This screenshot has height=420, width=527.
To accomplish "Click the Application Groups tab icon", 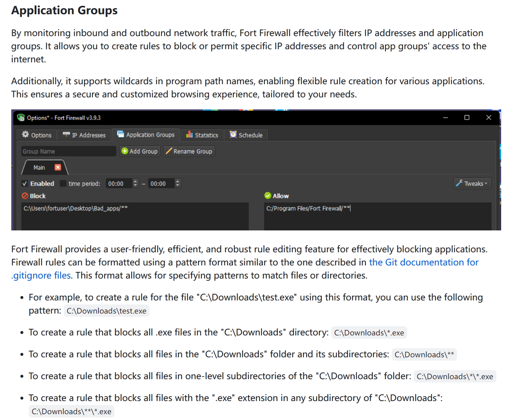I will (120, 134).
